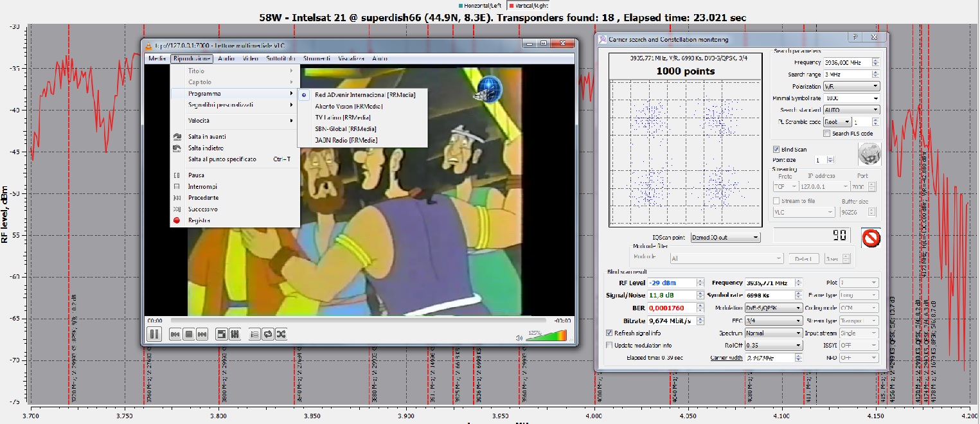Expand the Segnalibri personalizzati submenu
Screen dimensions: 980x424
[x=235, y=105]
